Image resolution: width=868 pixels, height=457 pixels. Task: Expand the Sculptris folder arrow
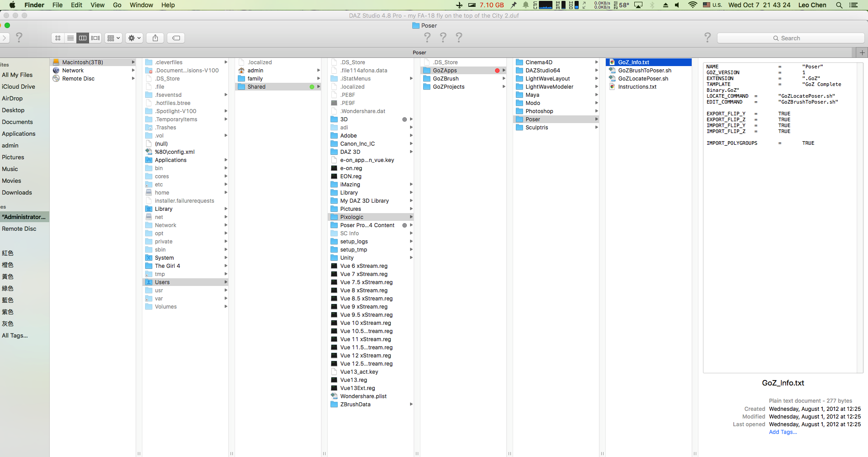click(x=596, y=127)
